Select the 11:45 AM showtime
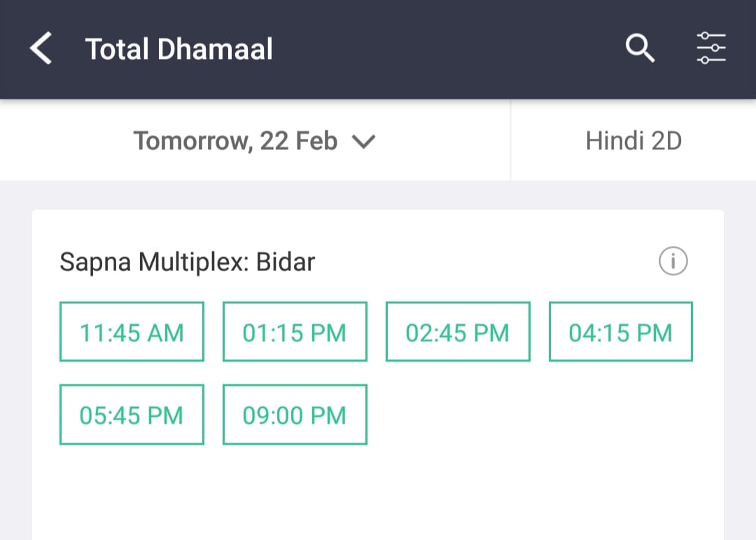 [132, 331]
